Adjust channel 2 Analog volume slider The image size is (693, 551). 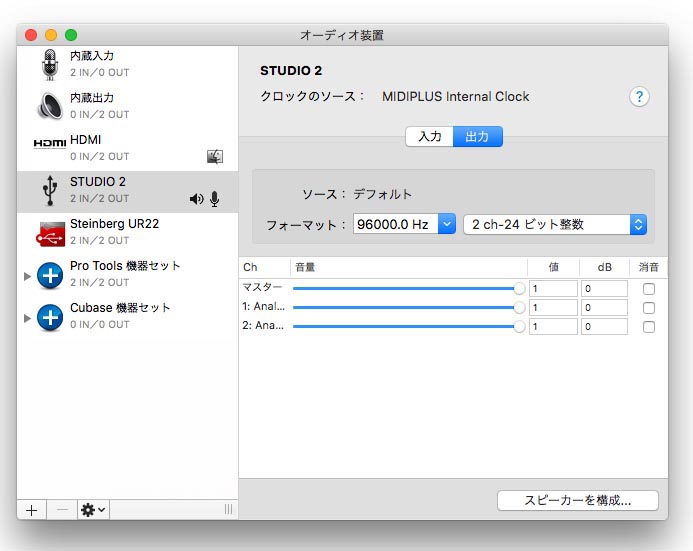[x=409, y=327]
